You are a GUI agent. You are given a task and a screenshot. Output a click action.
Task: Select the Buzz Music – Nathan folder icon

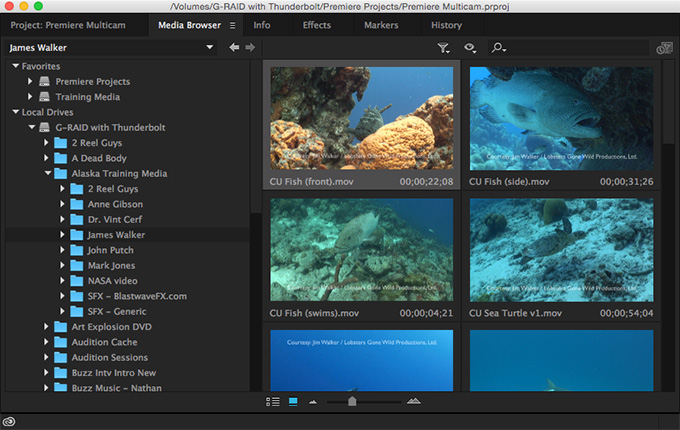[61, 387]
